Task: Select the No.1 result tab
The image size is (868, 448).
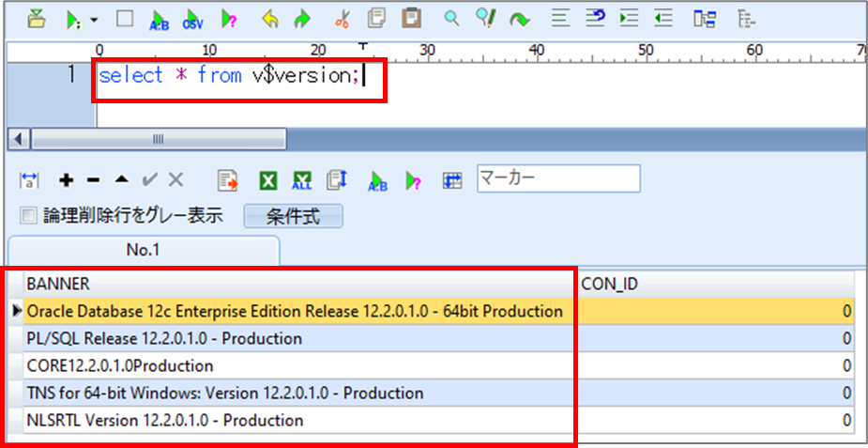Action: [144, 251]
